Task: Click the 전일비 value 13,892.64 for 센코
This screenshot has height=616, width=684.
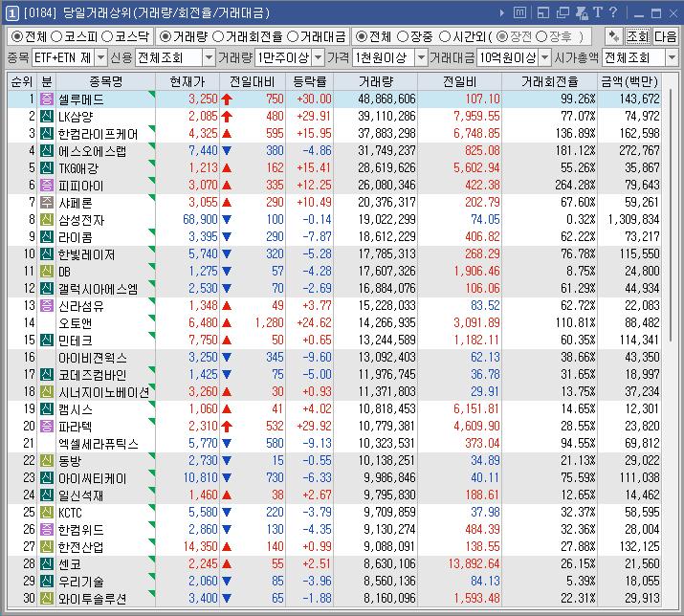Action: [x=474, y=563]
